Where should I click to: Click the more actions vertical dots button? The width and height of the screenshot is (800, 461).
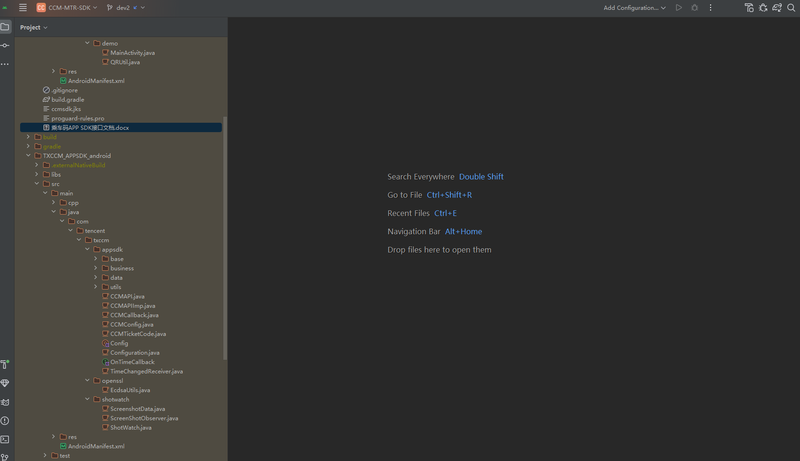[x=711, y=8]
